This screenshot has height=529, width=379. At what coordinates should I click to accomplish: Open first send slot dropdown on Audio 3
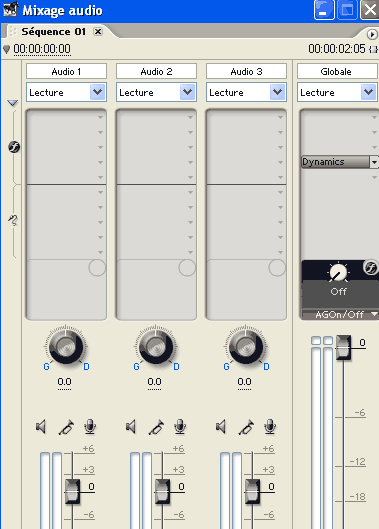tap(281, 192)
